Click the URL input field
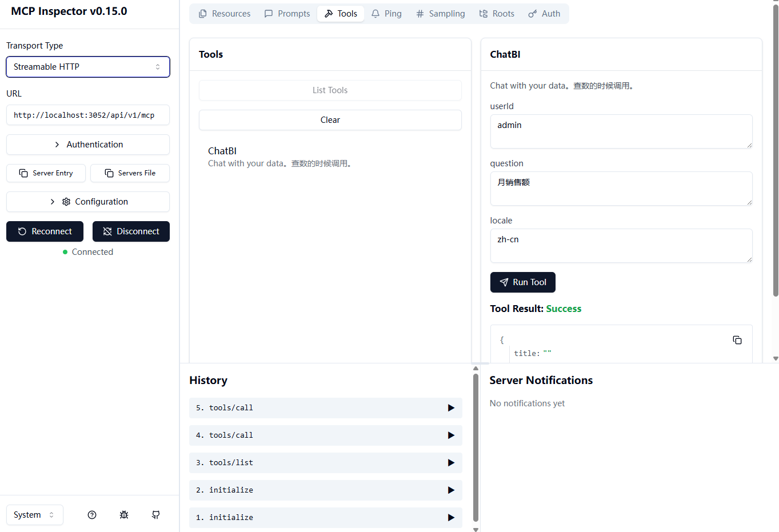This screenshot has width=779, height=532. (88, 115)
